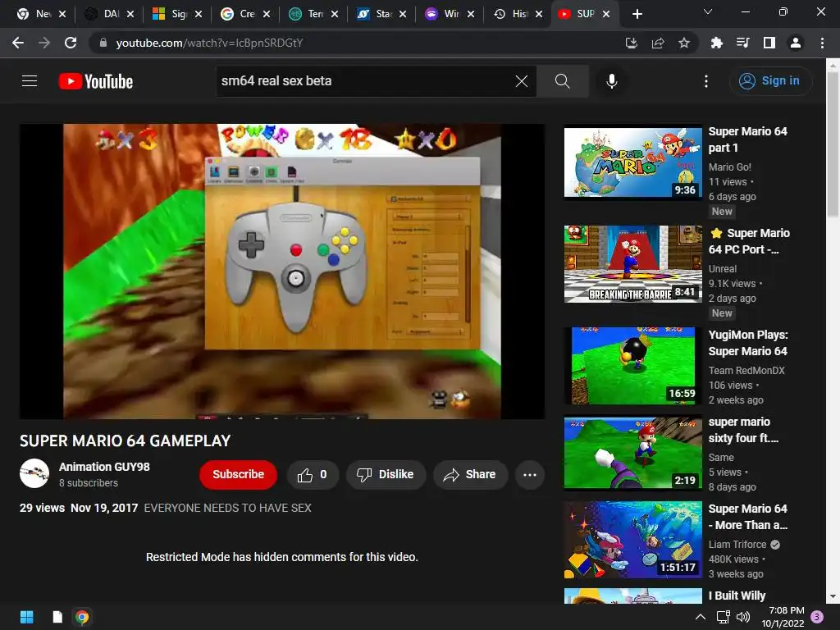Open a new browser tab
The width and height of the screenshot is (840, 630).
click(x=637, y=14)
